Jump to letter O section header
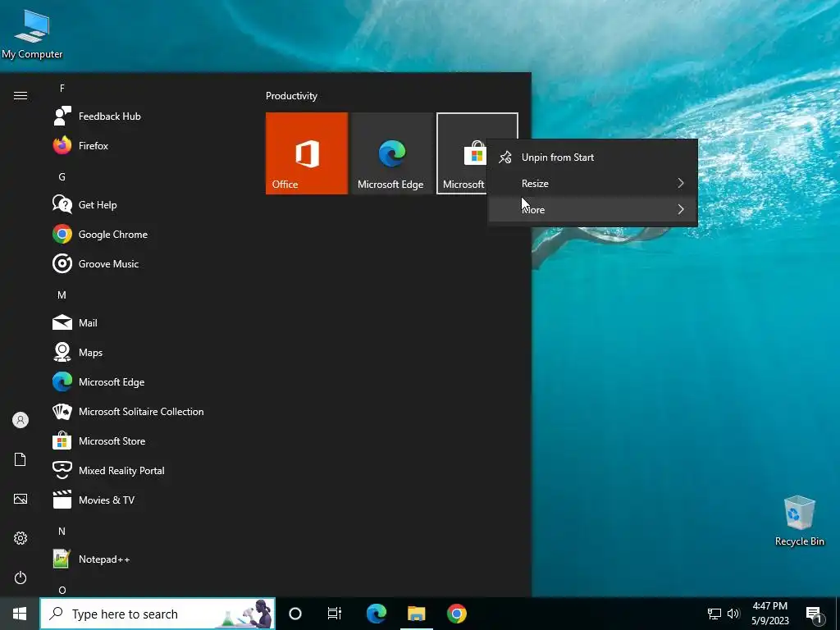Viewport: 840px width, 630px height. 62,590
